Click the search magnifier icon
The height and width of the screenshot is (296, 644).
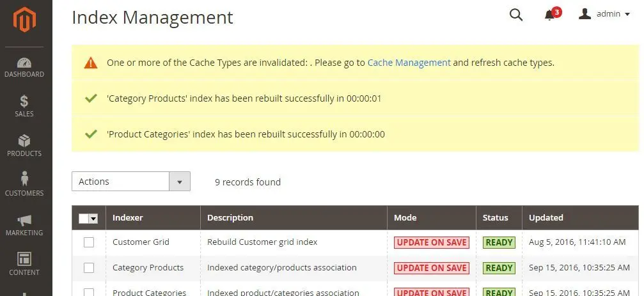pos(516,15)
